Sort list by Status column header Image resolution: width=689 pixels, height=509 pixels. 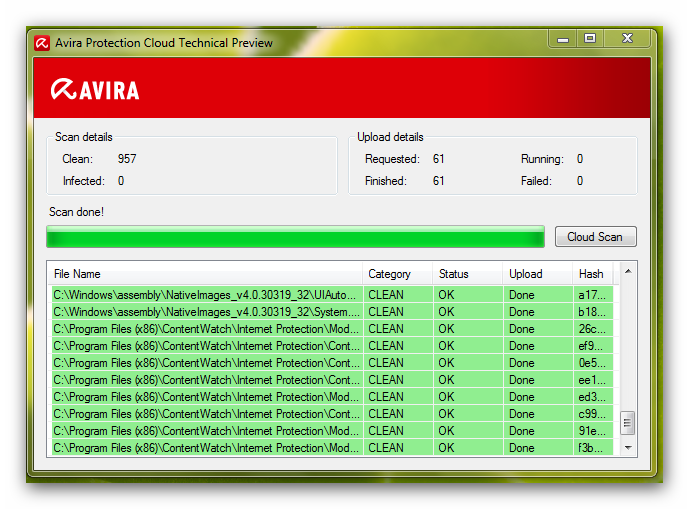coord(468,274)
